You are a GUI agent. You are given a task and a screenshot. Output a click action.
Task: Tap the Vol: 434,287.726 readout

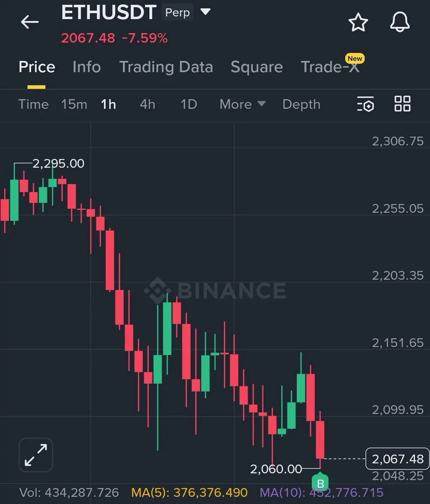(x=69, y=492)
